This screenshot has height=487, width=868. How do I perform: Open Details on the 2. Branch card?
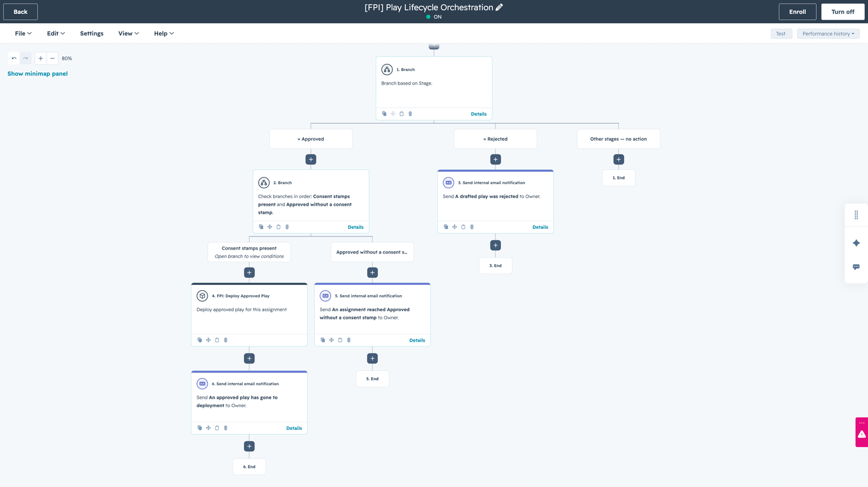[355, 227]
